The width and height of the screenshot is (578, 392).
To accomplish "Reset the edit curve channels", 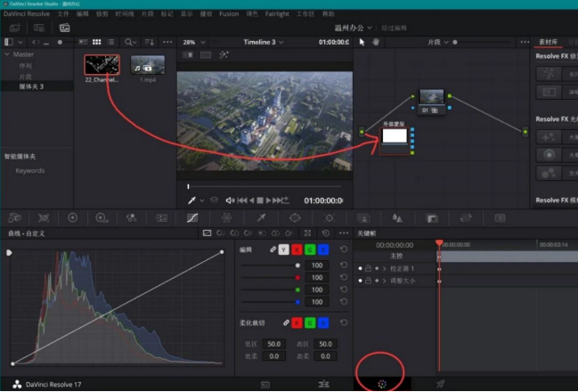I will coord(344,250).
